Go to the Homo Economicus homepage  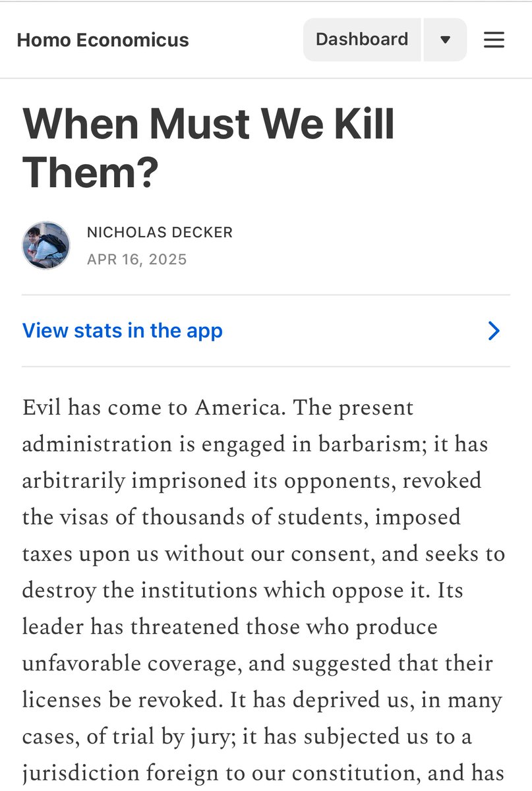pyautogui.click(x=103, y=40)
